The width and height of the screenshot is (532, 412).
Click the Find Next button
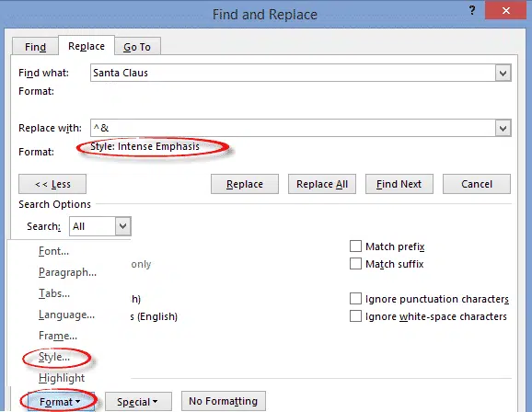click(399, 184)
